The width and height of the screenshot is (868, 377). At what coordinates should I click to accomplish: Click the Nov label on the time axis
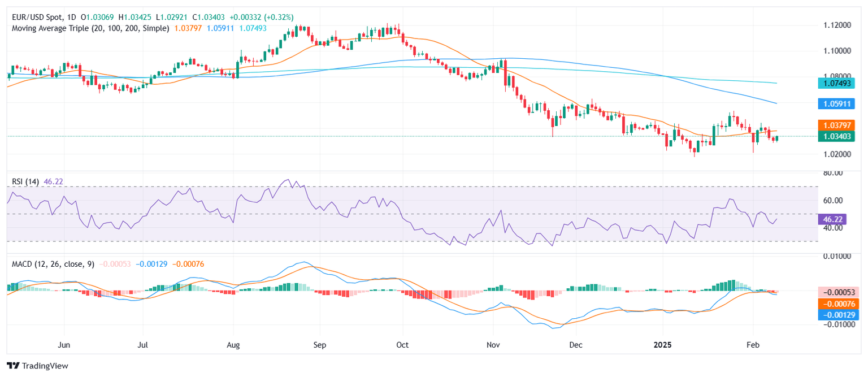pos(493,344)
